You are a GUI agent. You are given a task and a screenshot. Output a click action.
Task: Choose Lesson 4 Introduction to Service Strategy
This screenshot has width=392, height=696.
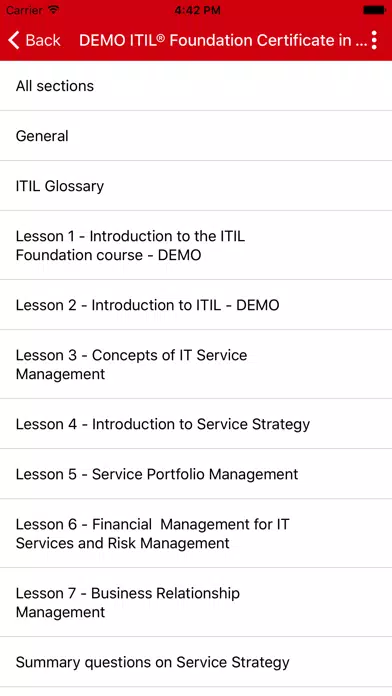click(x=196, y=424)
